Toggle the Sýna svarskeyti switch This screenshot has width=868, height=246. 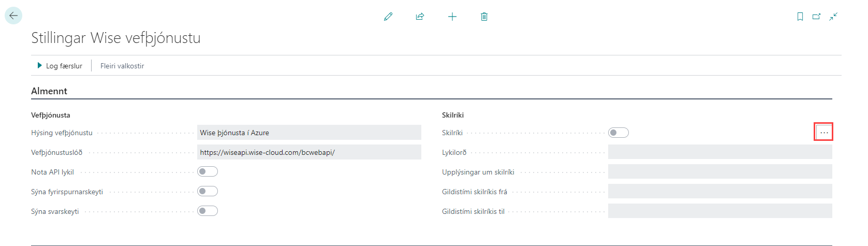[x=208, y=211]
